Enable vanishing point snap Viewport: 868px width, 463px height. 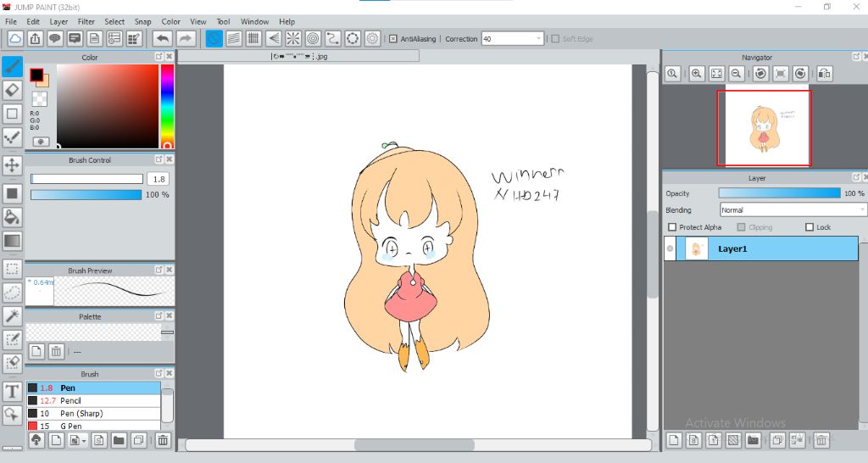[x=274, y=39]
